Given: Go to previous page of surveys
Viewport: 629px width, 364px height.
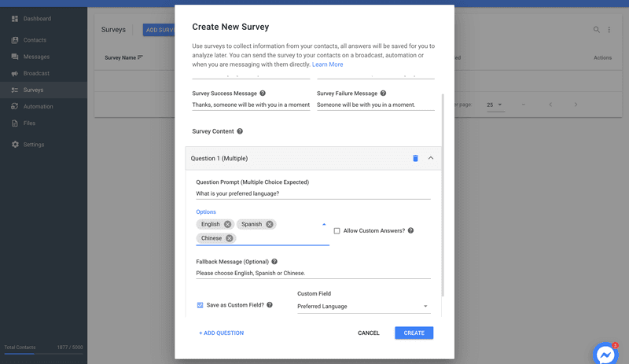Looking at the screenshot, I should coord(550,105).
